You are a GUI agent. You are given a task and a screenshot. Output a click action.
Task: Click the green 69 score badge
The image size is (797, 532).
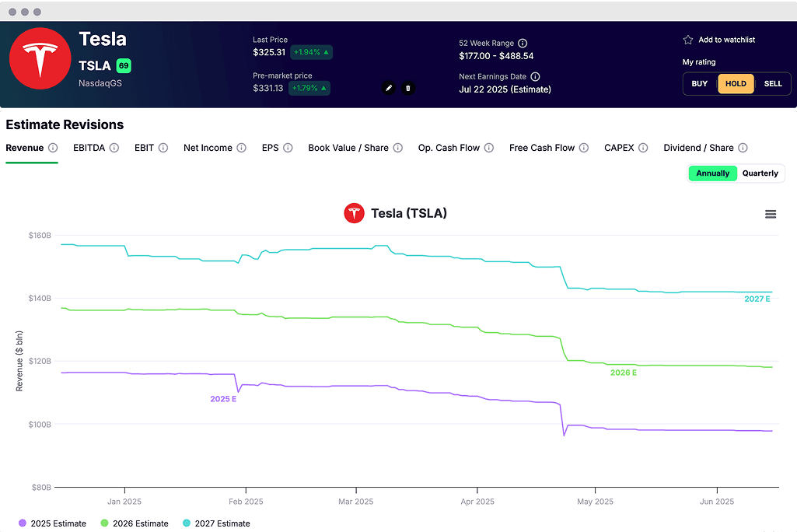pyautogui.click(x=124, y=65)
